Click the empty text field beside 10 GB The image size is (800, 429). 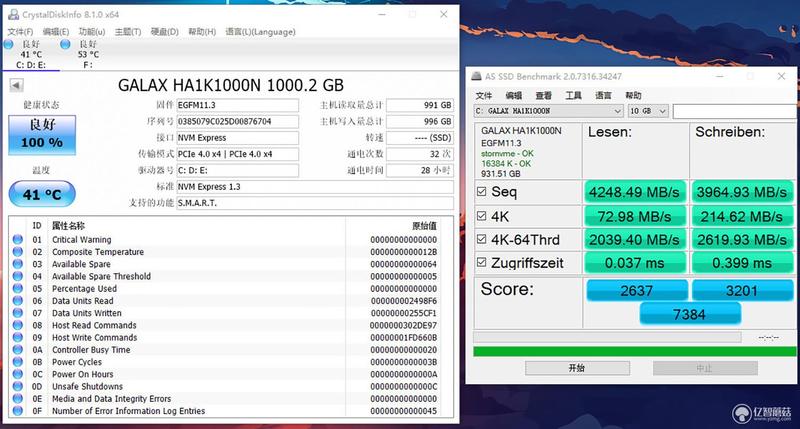(x=734, y=111)
